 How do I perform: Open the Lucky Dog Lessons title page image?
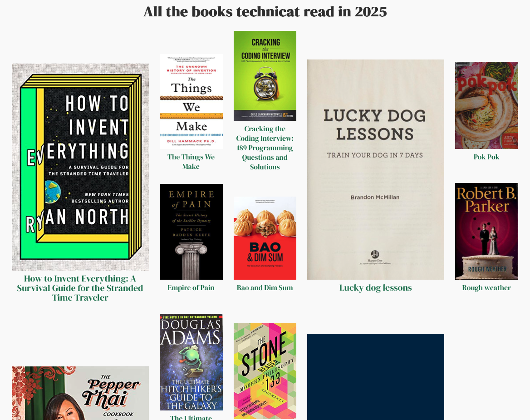(376, 169)
